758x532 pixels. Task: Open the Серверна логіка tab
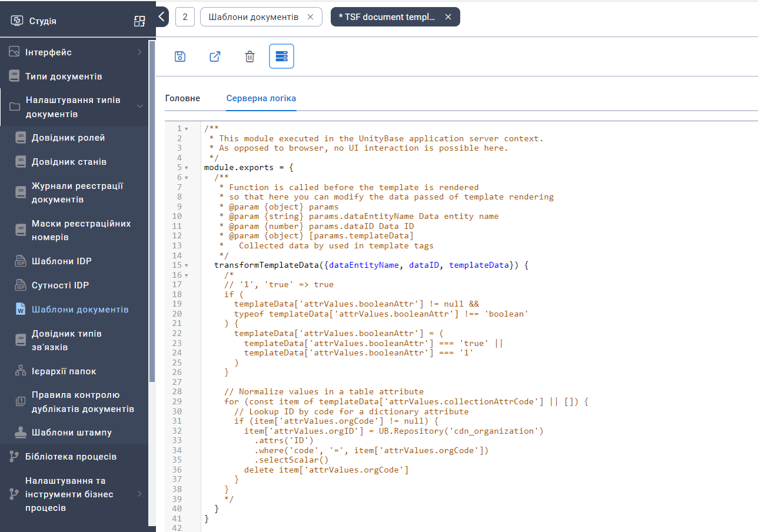tap(261, 98)
